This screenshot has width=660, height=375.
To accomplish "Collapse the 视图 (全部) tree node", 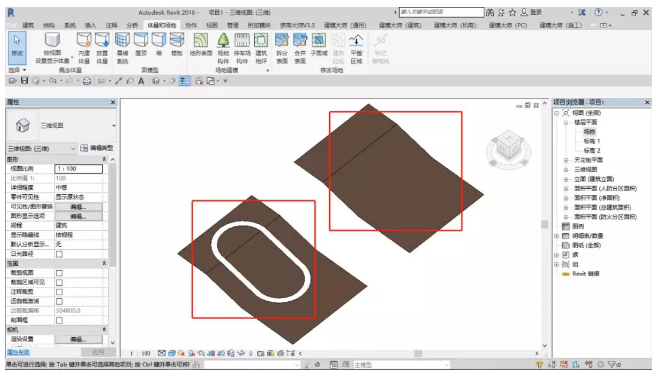I will (556, 113).
